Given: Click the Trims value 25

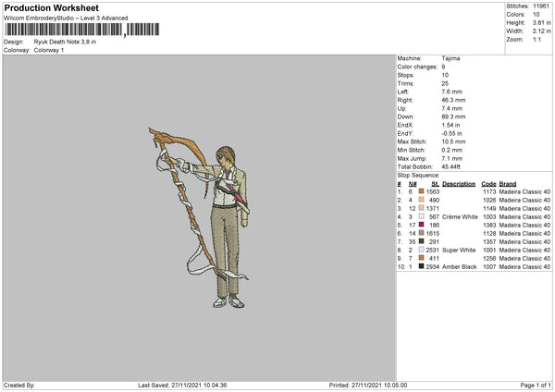Looking at the screenshot, I should [445, 83].
